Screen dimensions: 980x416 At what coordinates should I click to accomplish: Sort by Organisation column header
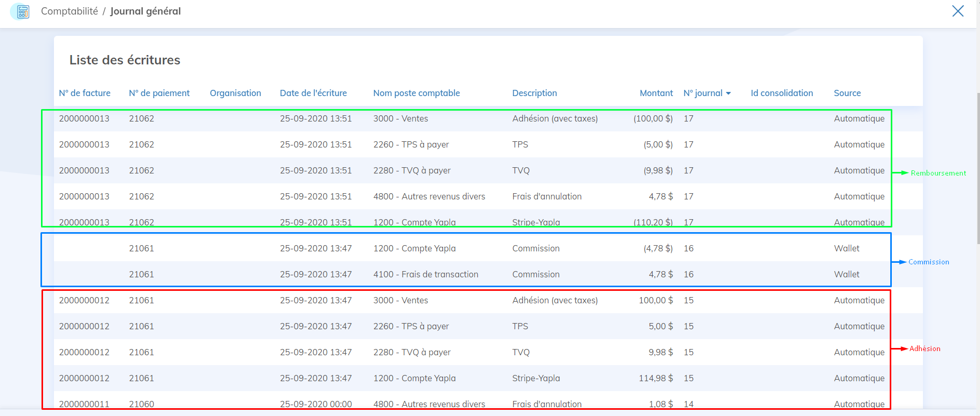236,93
